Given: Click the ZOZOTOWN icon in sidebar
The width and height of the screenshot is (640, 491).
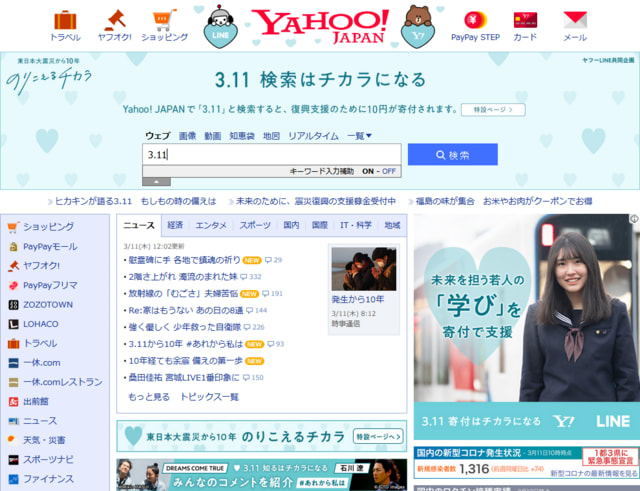Looking at the screenshot, I should click(13, 305).
